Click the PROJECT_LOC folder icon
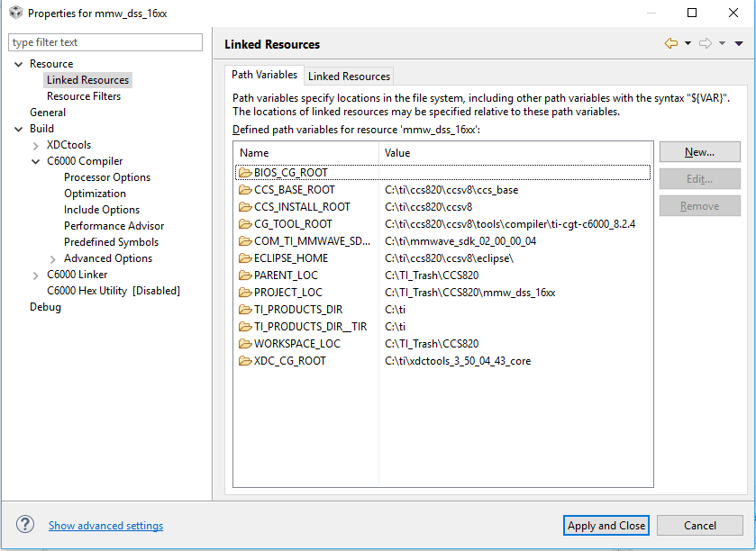Viewport: 756px width, 551px height. pos(244,293)
